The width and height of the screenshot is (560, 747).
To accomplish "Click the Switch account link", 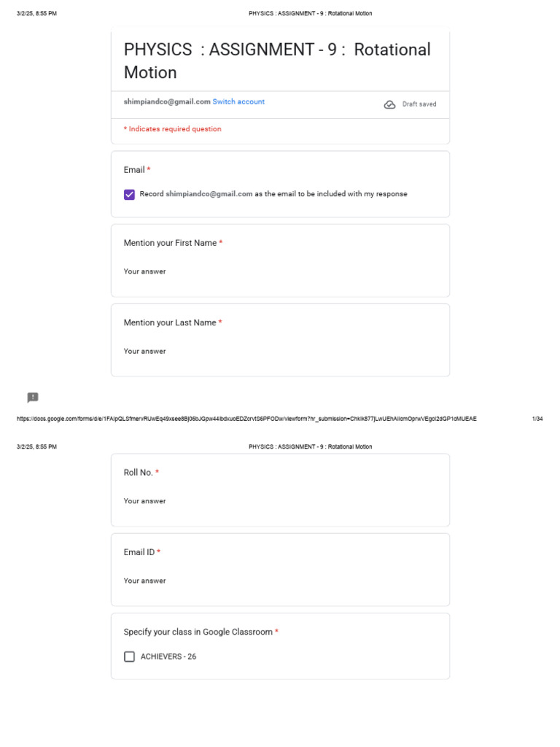I will tap(238, 102).
